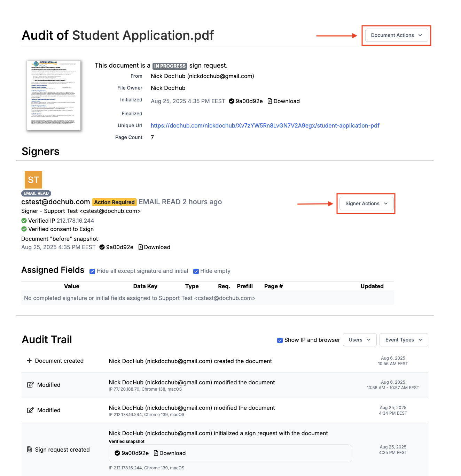The width and height of the screenshot is (461, 476).
Task: Click the plus icon beside Document created
Action: [29, 361]
